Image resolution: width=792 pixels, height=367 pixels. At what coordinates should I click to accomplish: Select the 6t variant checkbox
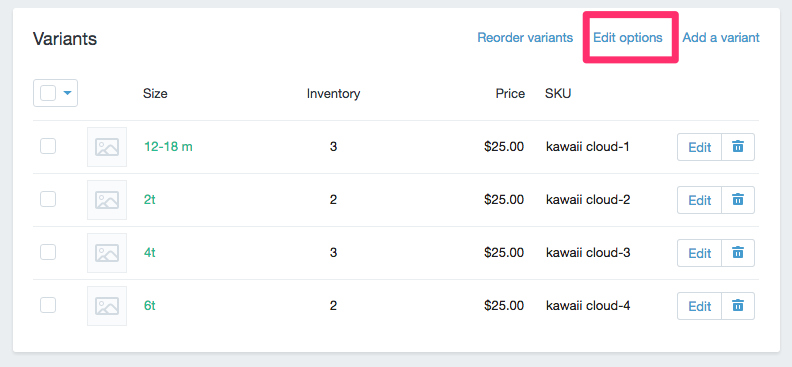coord(48,305)
